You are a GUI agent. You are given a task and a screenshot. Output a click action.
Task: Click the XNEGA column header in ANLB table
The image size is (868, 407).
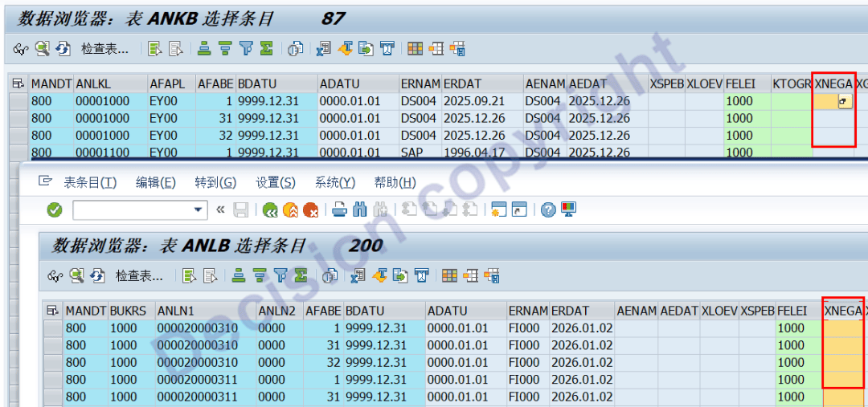click(842, 311)
